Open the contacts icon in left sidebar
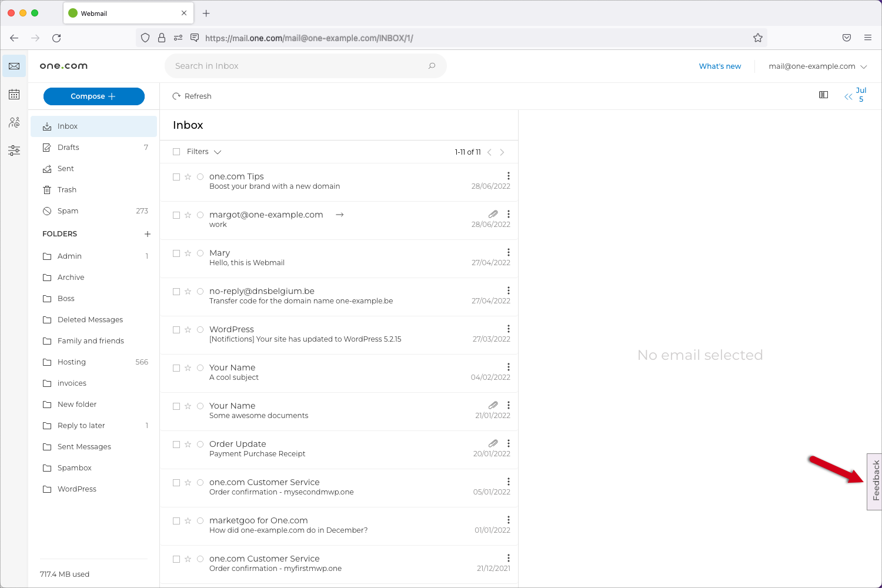 click(x=14, y=122)
